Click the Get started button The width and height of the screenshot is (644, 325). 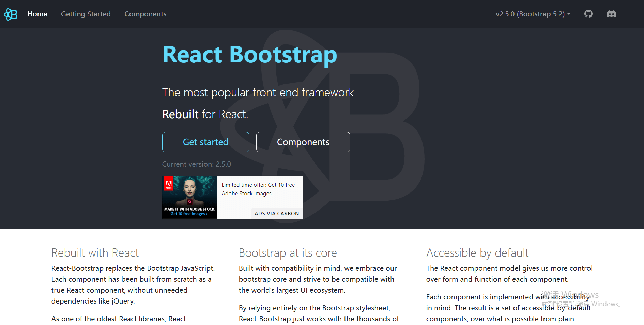[205, 142]
